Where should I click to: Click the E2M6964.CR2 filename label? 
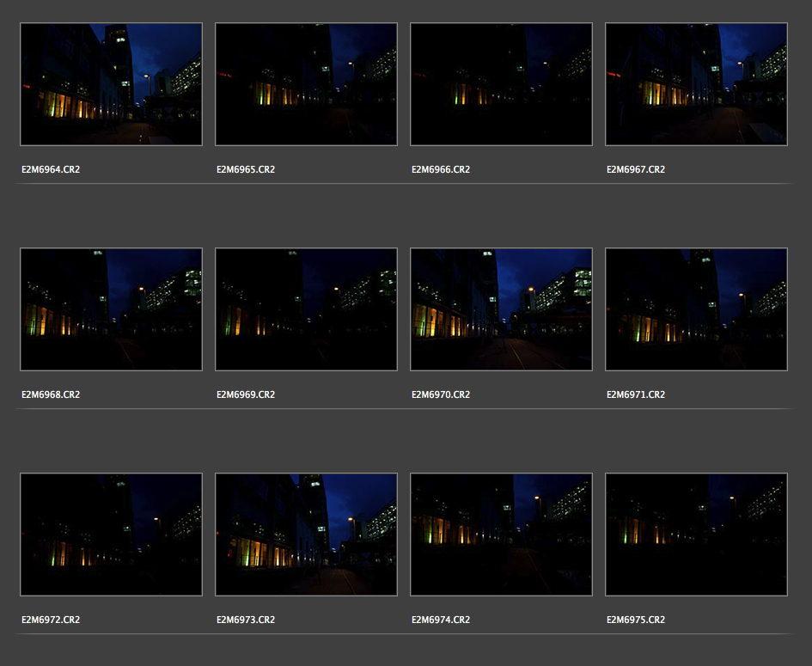[x=51, y=170]
